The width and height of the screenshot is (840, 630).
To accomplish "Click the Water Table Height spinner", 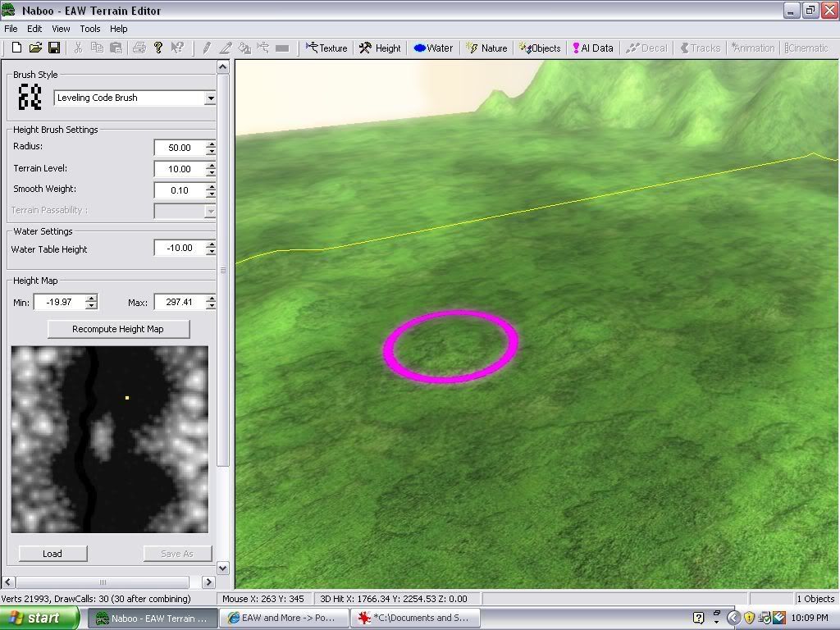I will (x=211, y=248).
